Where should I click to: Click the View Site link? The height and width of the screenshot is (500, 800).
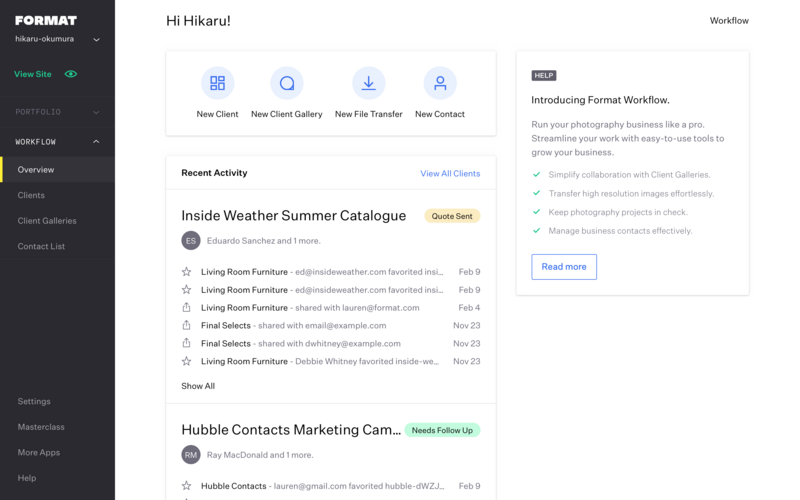tap(33, 74)
